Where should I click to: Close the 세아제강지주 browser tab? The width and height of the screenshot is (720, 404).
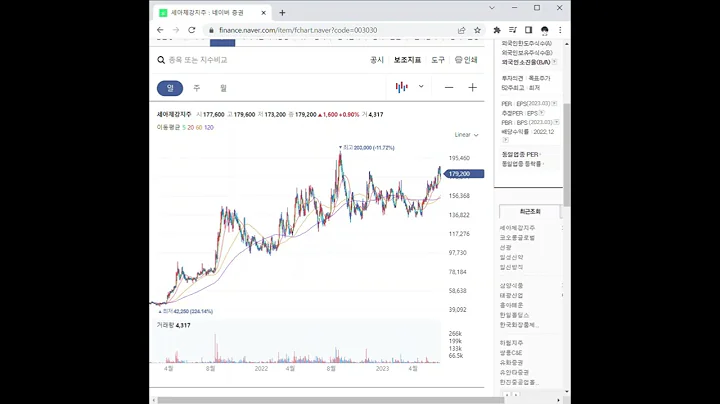pos(264,13)
